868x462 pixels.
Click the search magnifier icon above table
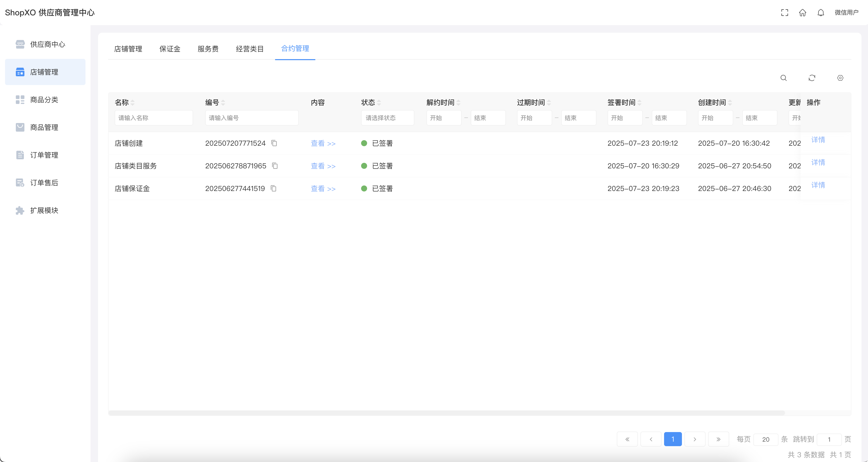784,78
